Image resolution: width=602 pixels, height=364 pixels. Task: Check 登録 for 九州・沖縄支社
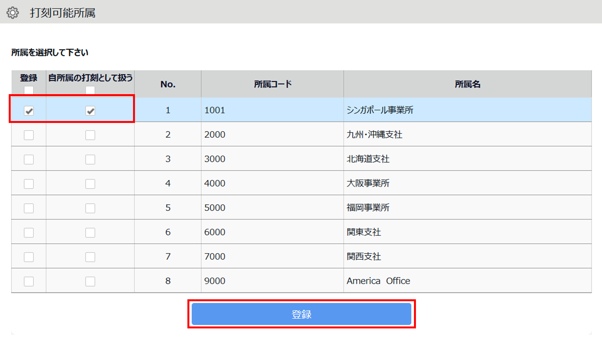[29, 135]
